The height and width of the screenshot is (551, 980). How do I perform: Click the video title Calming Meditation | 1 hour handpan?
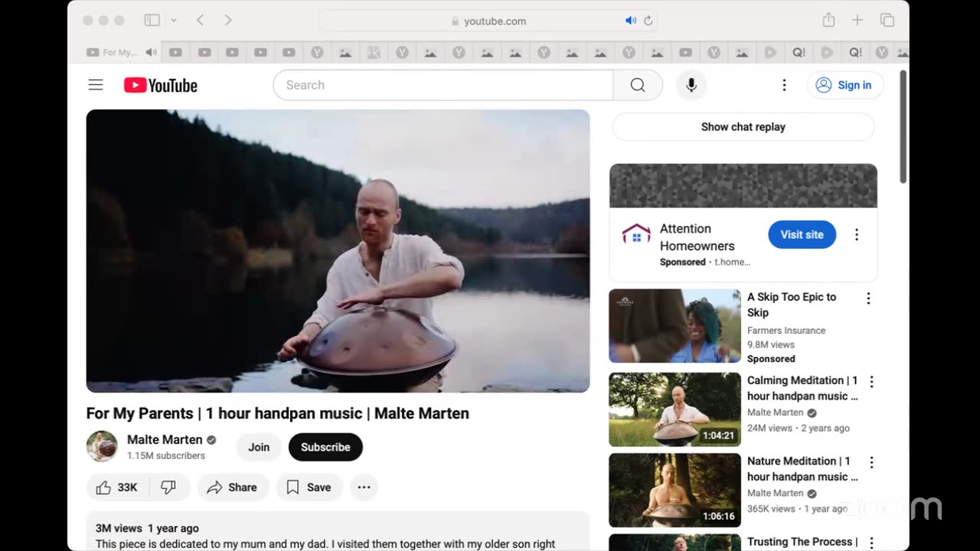pos(802,388)
